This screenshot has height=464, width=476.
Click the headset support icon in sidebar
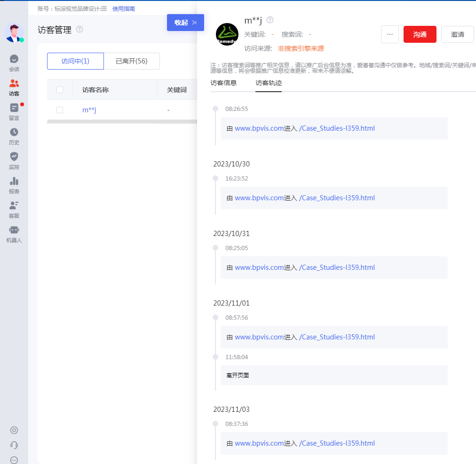click(x=14, y=445)
